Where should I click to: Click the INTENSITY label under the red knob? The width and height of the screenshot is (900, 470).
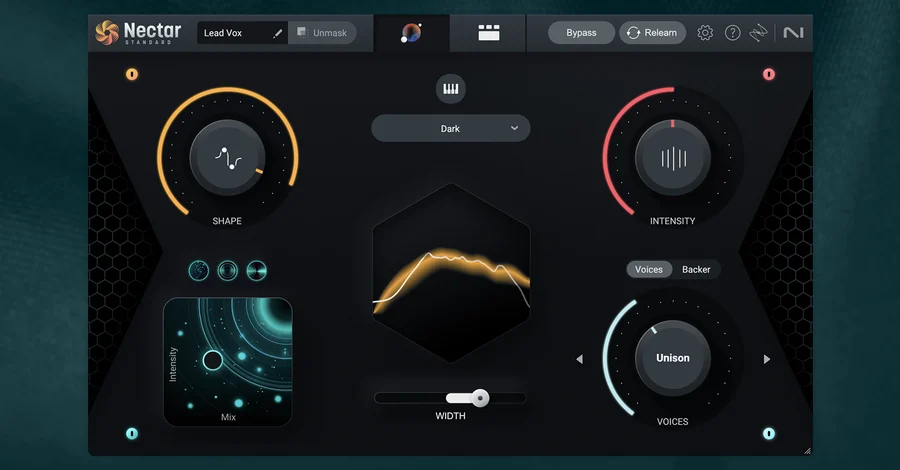[672, 221]
